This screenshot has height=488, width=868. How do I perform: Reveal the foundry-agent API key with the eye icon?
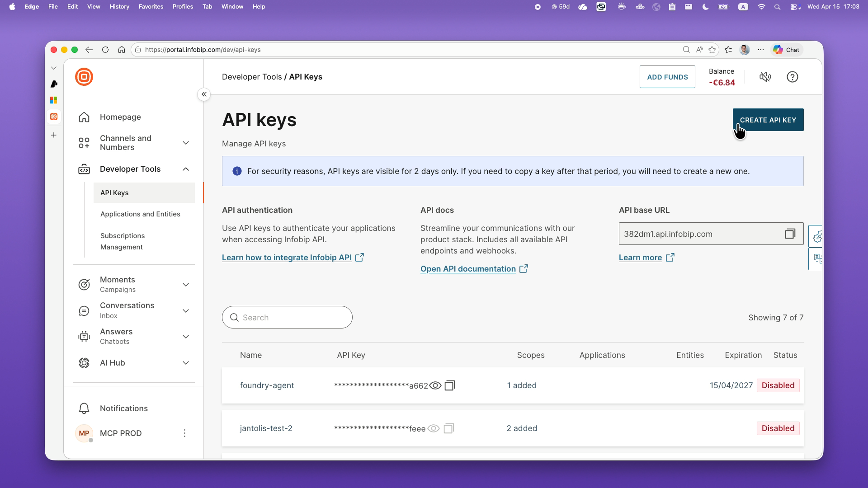(435, 385)
